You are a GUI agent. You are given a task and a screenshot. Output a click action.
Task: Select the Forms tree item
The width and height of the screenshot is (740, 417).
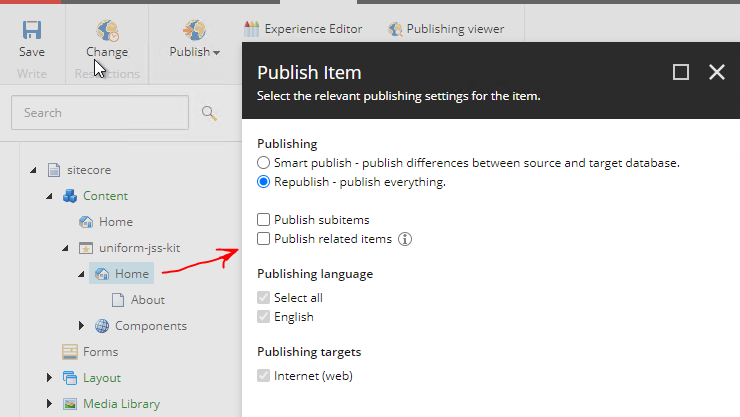tap(101, 352)
